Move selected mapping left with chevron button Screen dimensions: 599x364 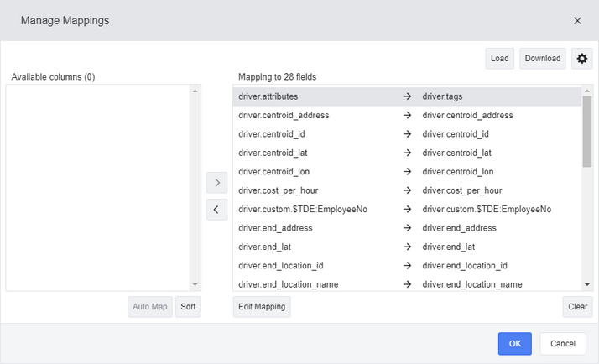click(x=217, y=210)
